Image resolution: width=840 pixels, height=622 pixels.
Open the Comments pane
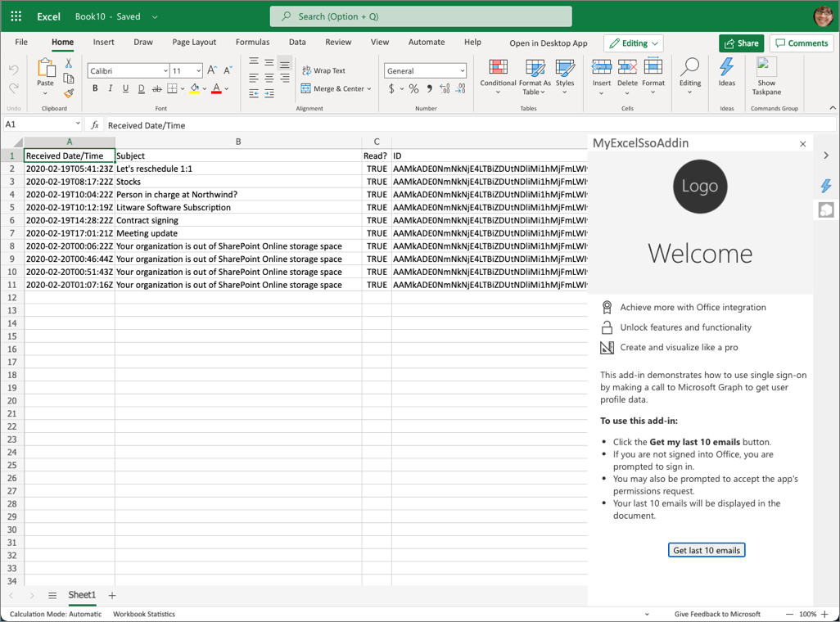point(802,43)
